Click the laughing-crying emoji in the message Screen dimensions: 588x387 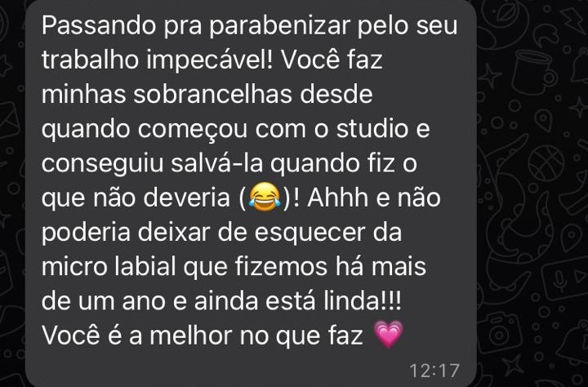click(x=265, y=198)
